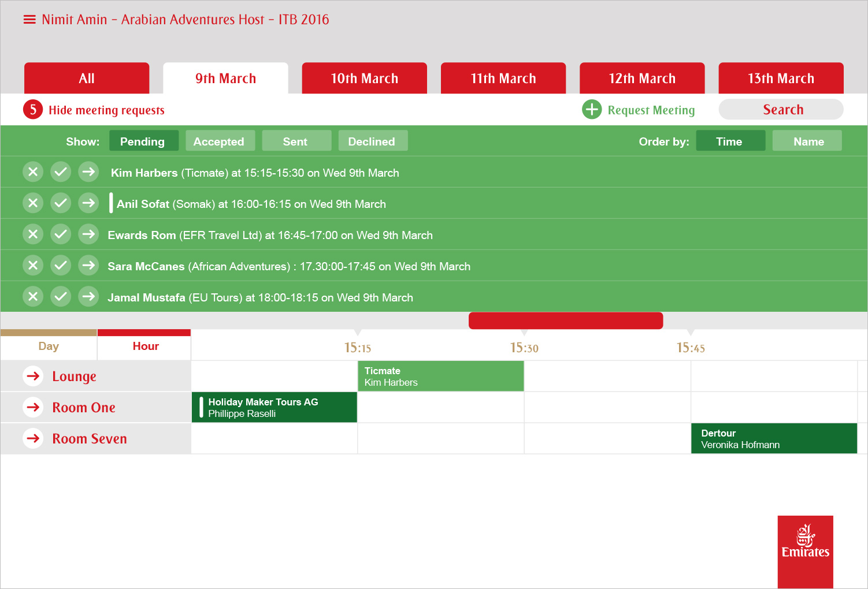Click the Emirates logo

(x=805, y=551)
